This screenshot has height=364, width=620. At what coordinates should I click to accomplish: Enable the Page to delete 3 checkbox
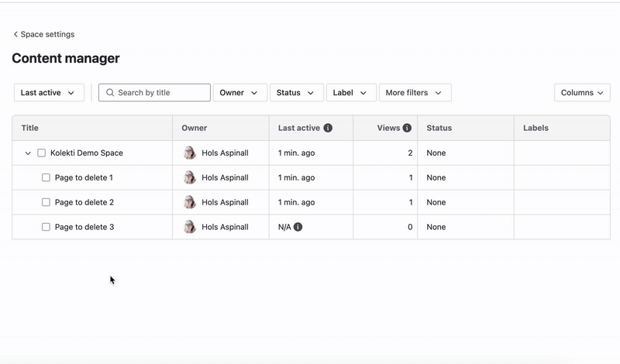(x=46, y=227)
